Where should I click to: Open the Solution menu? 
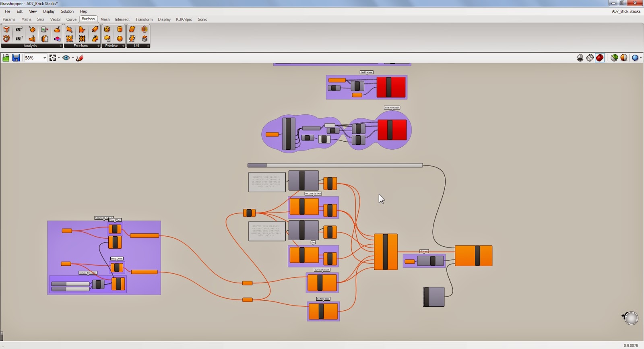point(67,11)
